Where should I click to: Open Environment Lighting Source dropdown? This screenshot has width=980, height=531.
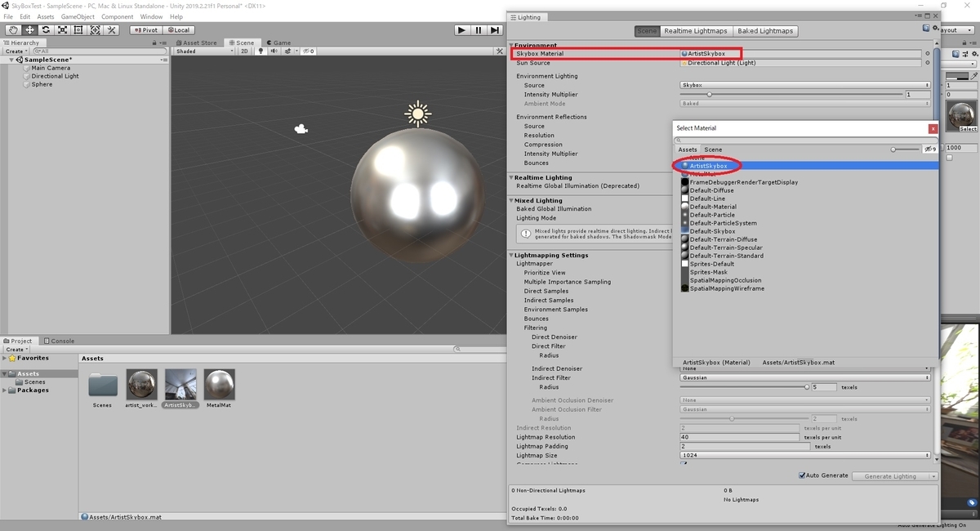coord(805,85)
